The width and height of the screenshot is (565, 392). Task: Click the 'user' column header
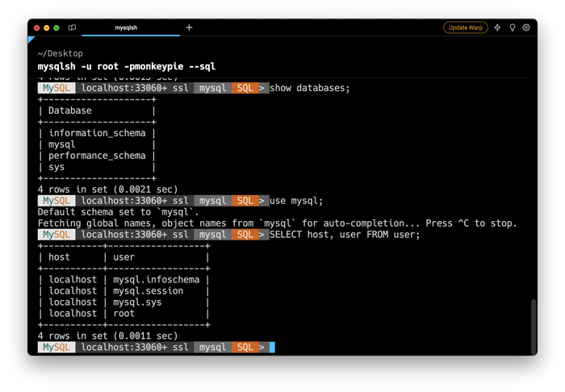(x=123, y=257)
